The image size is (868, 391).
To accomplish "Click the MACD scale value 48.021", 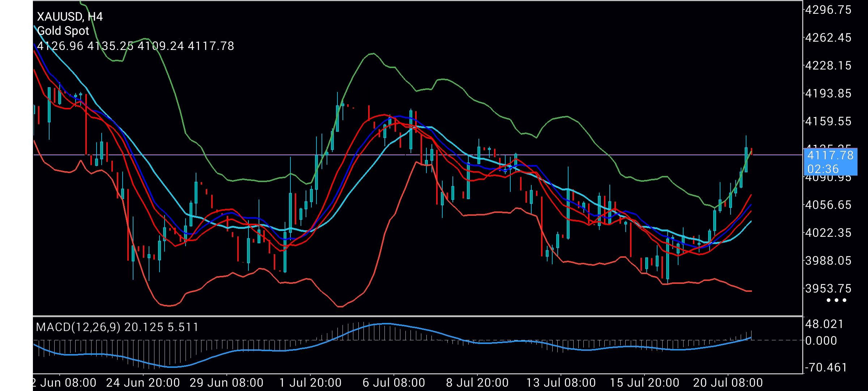I will click(x=824, y=324).
